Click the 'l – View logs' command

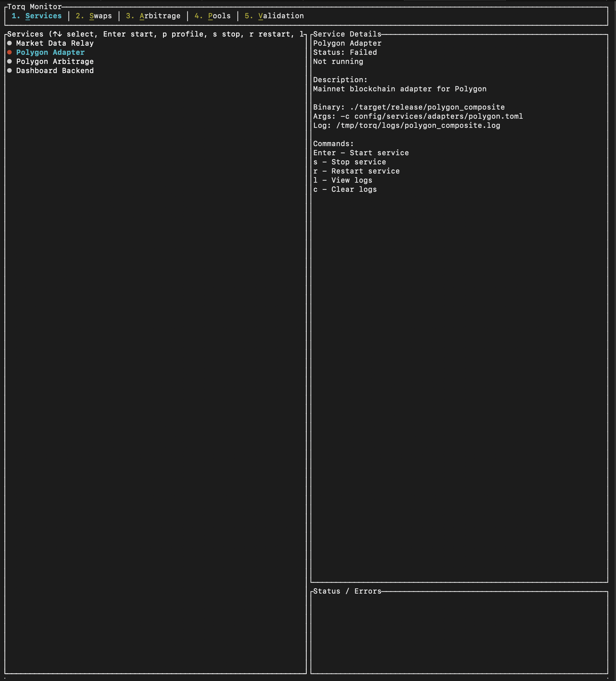pyautogui.click(x=343, y=180)
